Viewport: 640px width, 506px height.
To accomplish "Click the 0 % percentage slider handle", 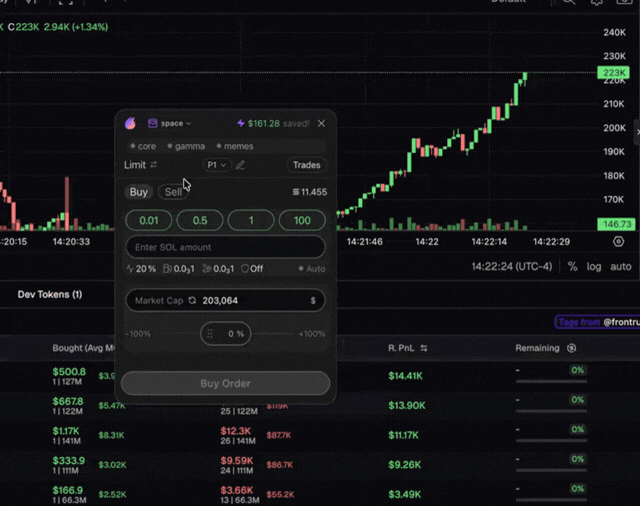I will pos(225,334).
